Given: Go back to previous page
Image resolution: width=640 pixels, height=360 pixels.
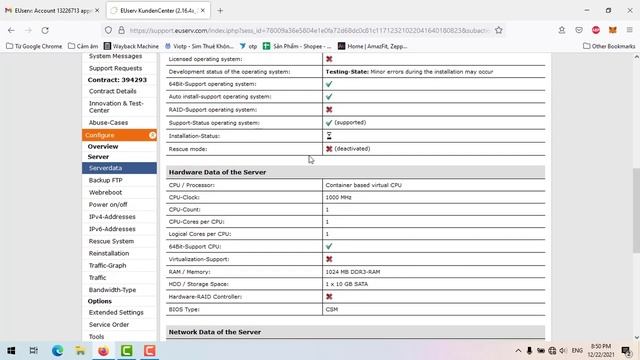Looking at the screenshot, I should [x=11, y=30].
